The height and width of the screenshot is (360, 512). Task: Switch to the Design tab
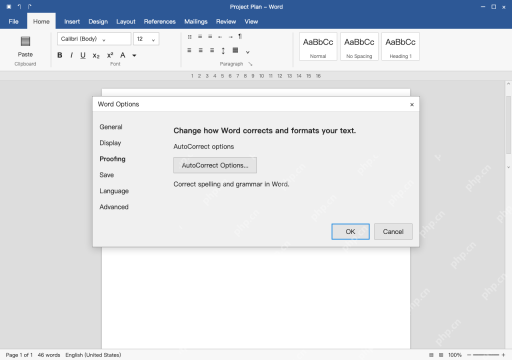coord(98,22)
